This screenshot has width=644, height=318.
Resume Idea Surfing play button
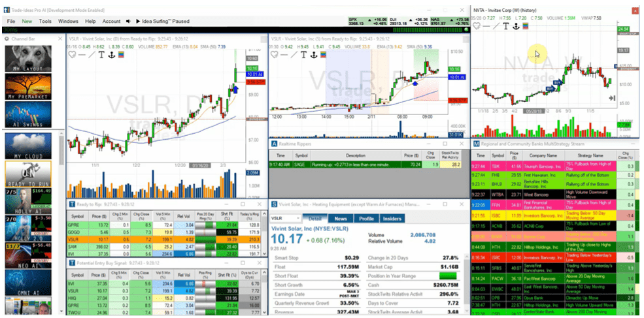pos(138,21)
